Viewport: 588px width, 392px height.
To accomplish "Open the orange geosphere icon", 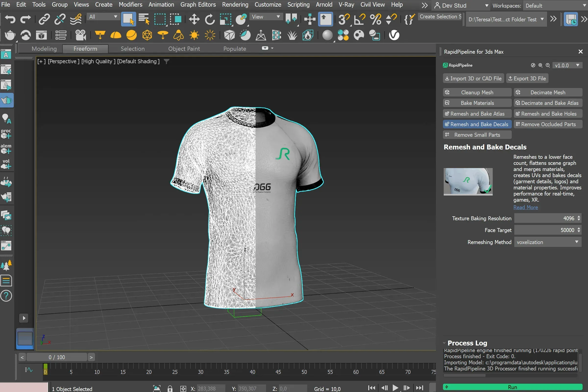I will tap(147, 35).
